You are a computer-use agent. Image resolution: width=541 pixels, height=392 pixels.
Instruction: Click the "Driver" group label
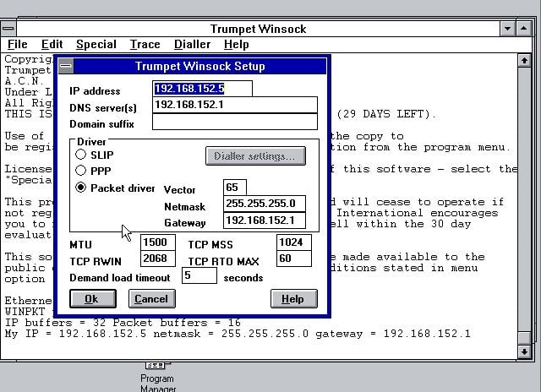(x=91, y=142)
